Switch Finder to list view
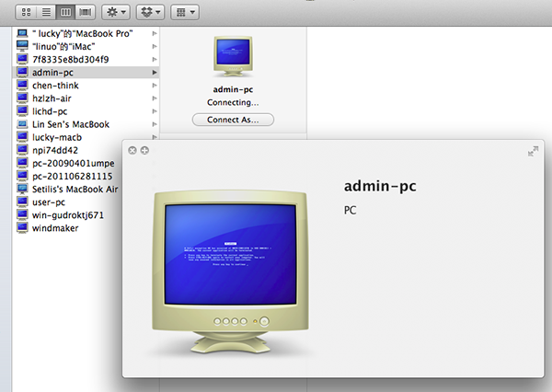Screen dimensions: 552x392 46,12
